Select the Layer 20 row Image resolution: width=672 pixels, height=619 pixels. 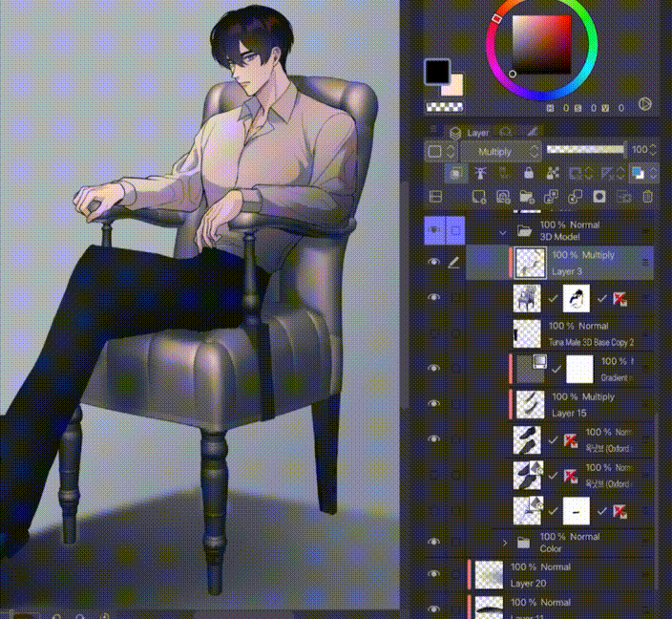pos(559,575)
